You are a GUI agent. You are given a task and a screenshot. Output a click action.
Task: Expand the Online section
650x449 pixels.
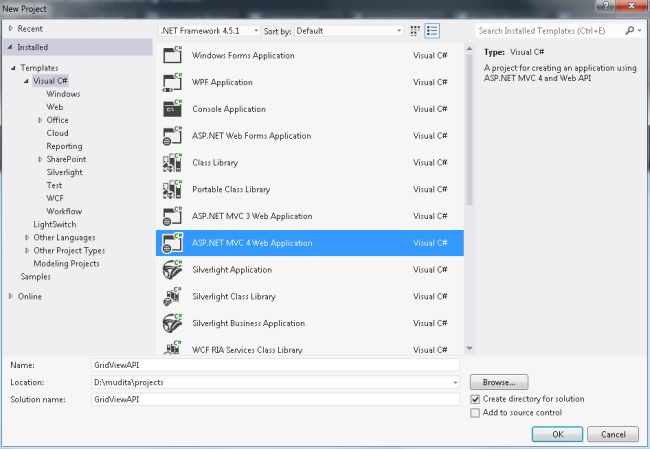coord(11,296)
